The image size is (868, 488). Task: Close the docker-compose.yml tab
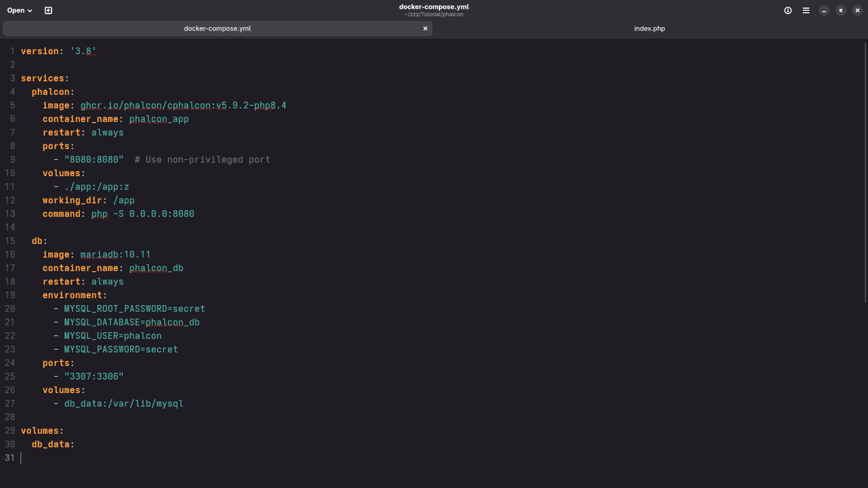click(425, 28)
